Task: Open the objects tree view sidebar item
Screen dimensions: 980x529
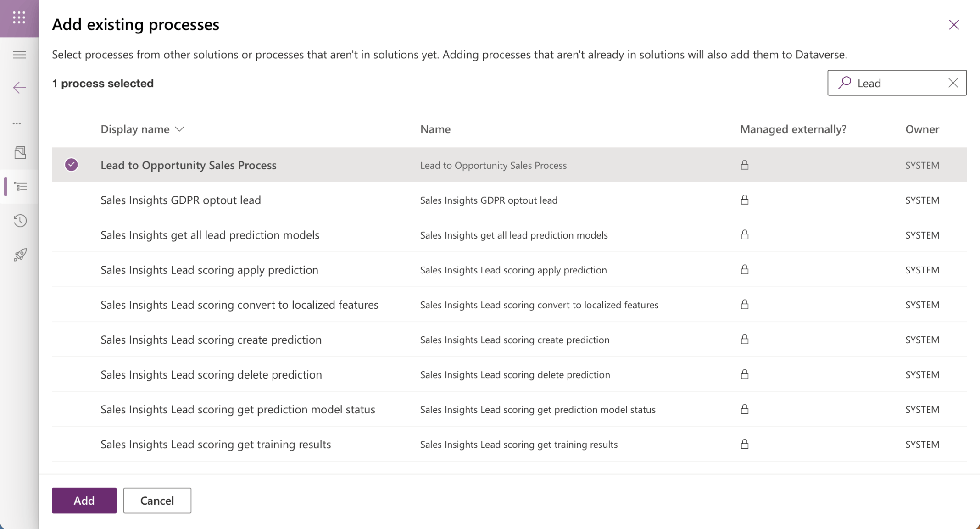Action: click(x=20, y=186)
